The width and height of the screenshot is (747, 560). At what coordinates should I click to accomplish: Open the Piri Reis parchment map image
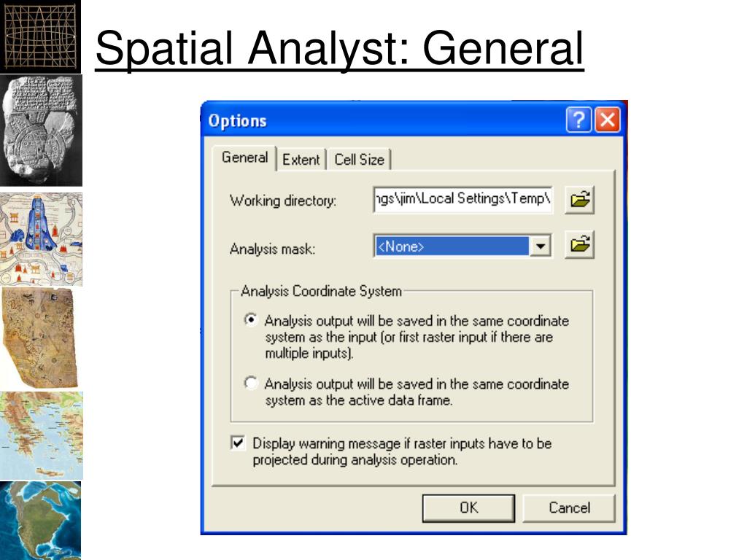click(40, 338)
